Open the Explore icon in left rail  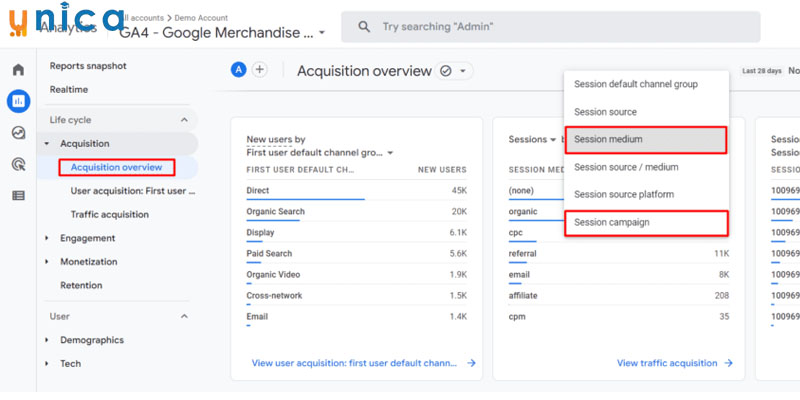(18, 133)
